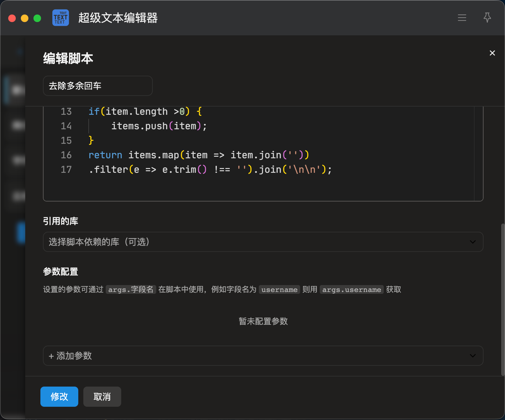The image size is (505, 420).
Task: Click the chevron on 添加参数 row
Action: tap(472, 356)
